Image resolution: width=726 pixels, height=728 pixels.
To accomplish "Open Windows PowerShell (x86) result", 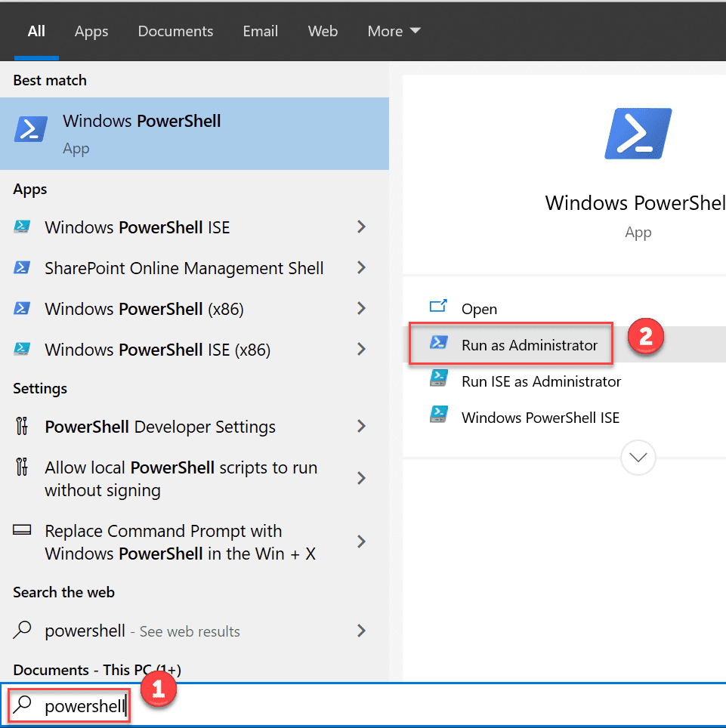I will tap(194, 309).
